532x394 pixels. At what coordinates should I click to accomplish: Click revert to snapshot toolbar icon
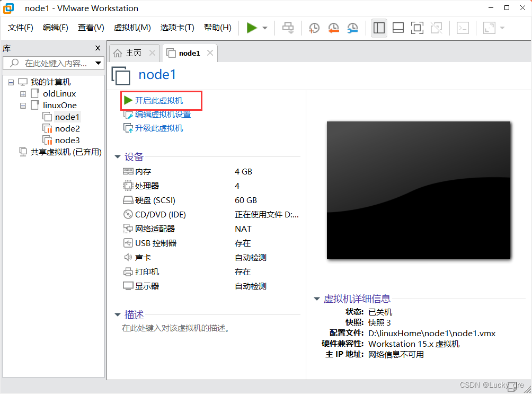point(333,28)
